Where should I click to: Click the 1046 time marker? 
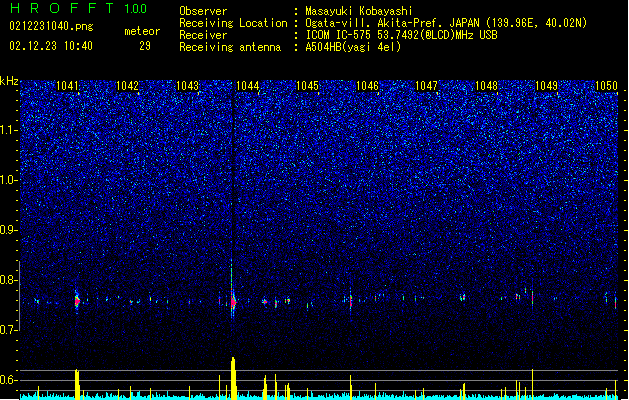pyautogui.click(x=367, y=86)
